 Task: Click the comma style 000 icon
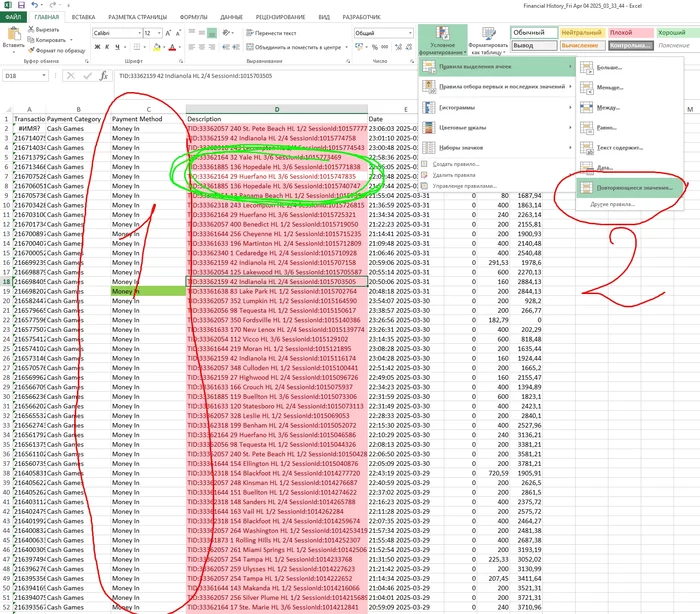pos(385,47)
